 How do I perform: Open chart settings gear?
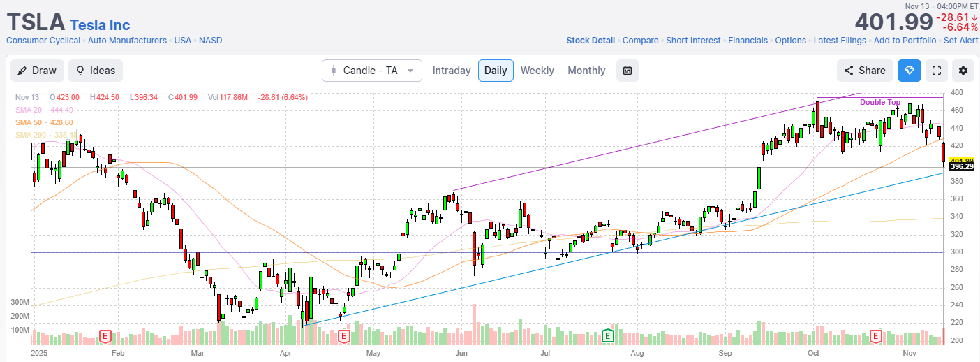pyautogui.click(x=963, y=71)
